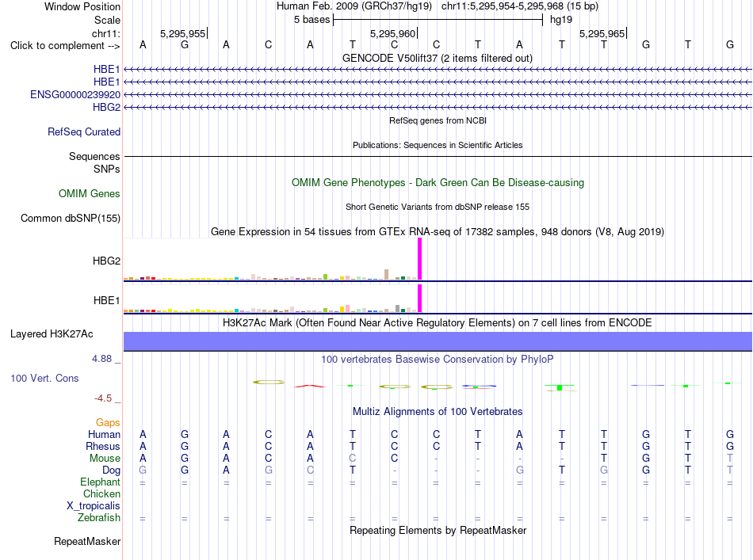The image size is (753, 560).
Task: Click the RepeatMasker track label
Action: point(87,541)
